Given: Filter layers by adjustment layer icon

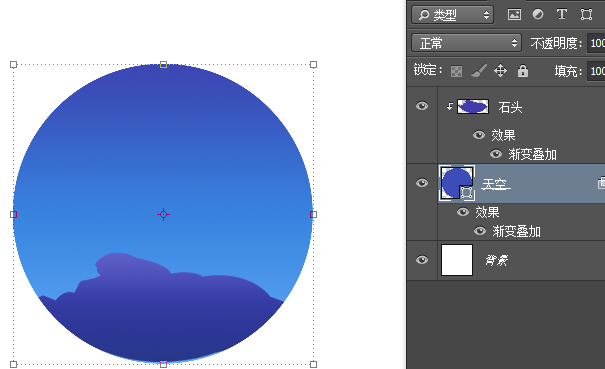Looking at the screenshot, I should click(x=538, y=15).
